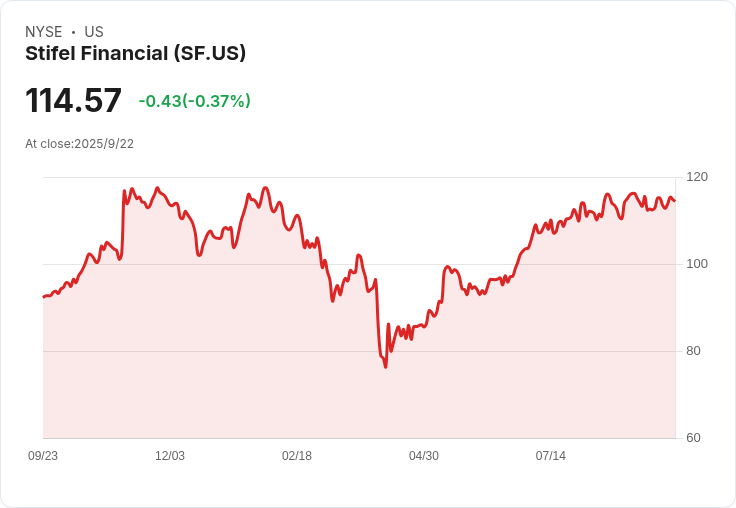Click the NYSE exchange label

pyautogui.click(x=44, y=32)
